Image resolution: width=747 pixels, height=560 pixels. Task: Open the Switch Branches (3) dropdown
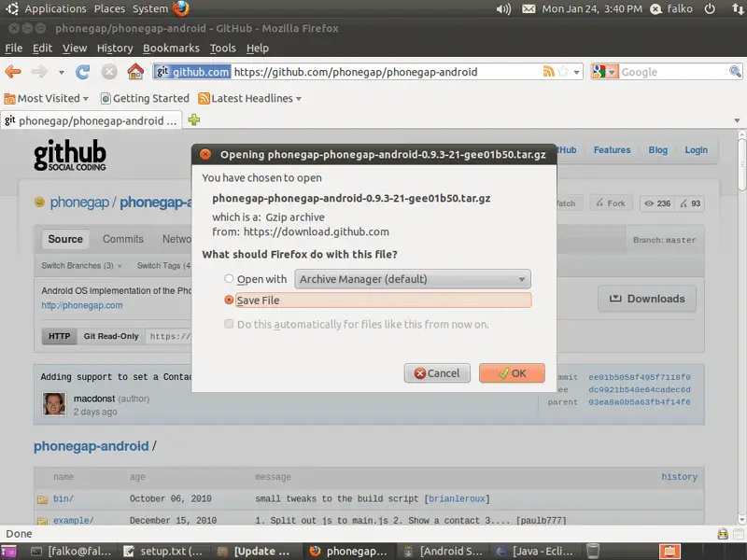coord(81,265)
